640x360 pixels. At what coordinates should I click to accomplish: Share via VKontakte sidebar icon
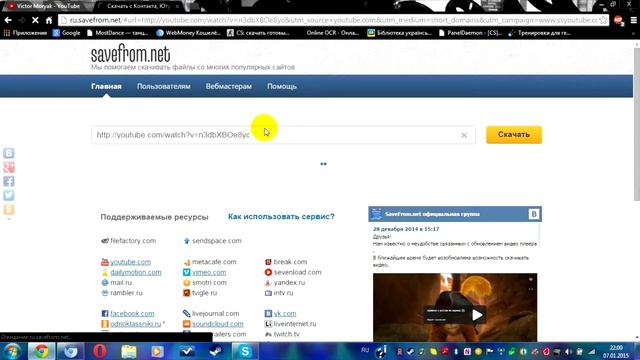(9, 153)
